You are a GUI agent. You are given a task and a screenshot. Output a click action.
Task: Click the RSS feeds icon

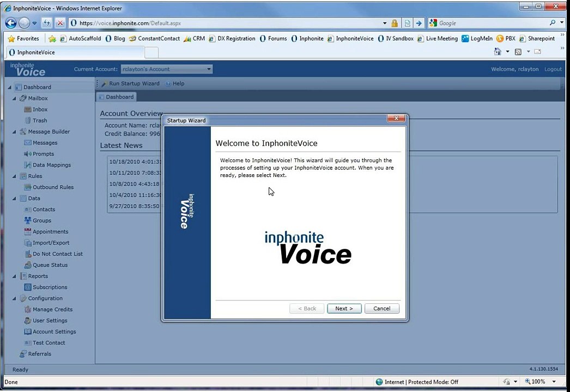[518, 52]
